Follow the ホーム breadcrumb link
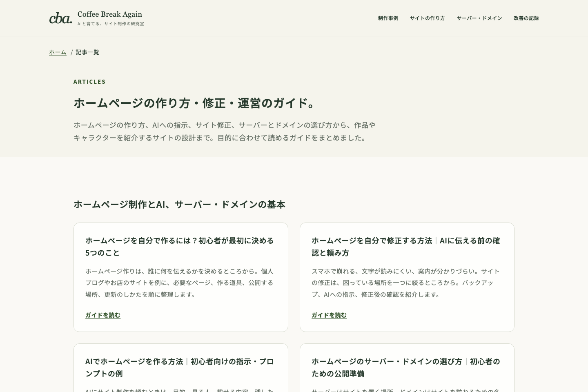The height and width of the screenshot is (392, 588). [x=58, y=52]
